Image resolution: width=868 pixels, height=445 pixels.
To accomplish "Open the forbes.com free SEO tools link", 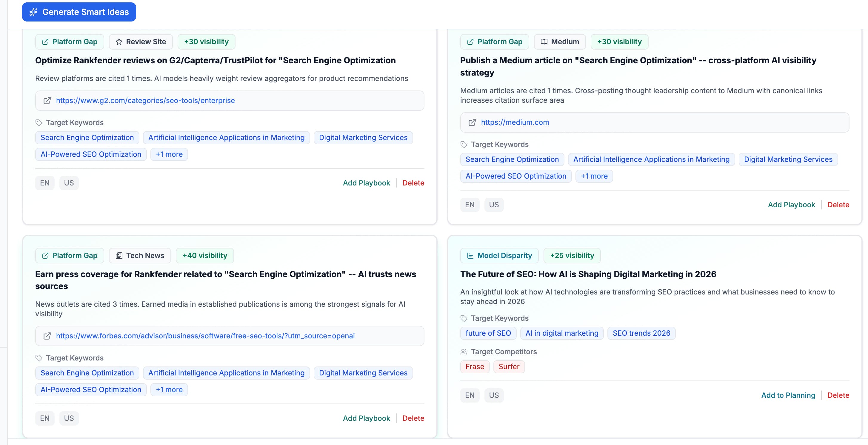I will click(x=205, y=336).
